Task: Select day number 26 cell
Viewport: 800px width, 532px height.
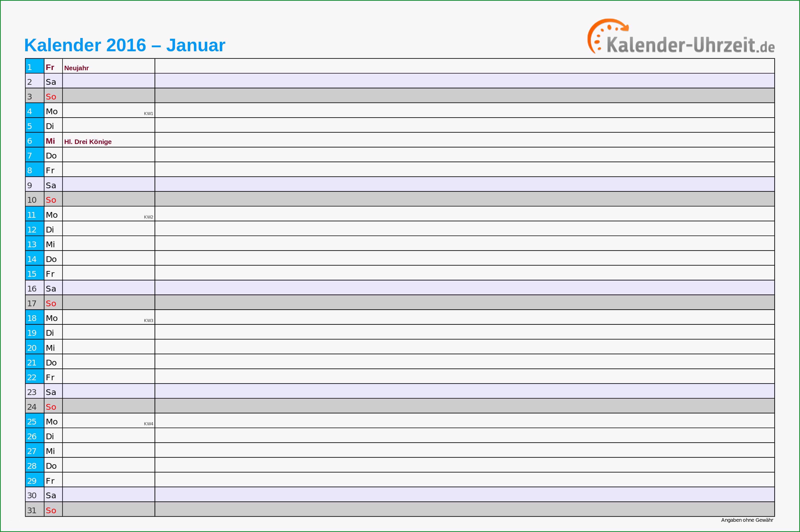Action: 34,435
